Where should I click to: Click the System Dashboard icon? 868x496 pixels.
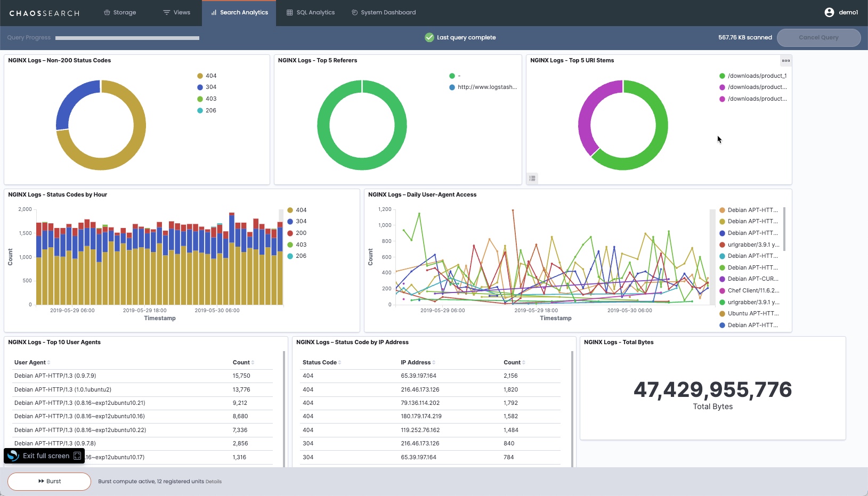point(354,13)
